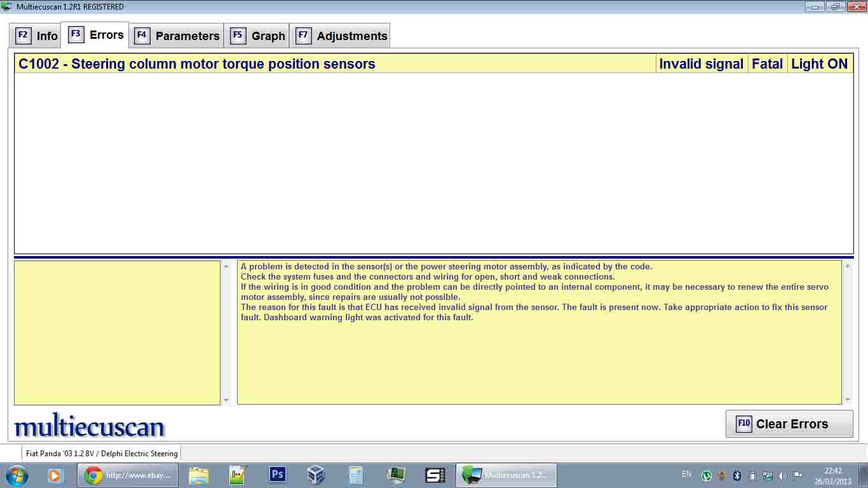Click the uTorrent tray icon

pyautogui.click(x=706, y=475)
